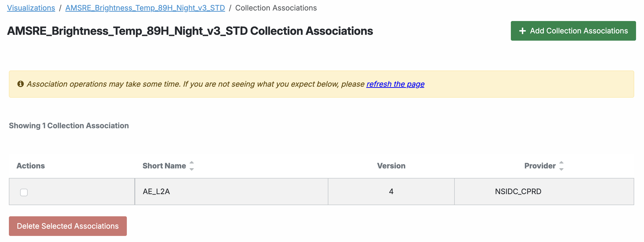
Task: Click the version 4 table cell
Action: [x=391, y=192]
